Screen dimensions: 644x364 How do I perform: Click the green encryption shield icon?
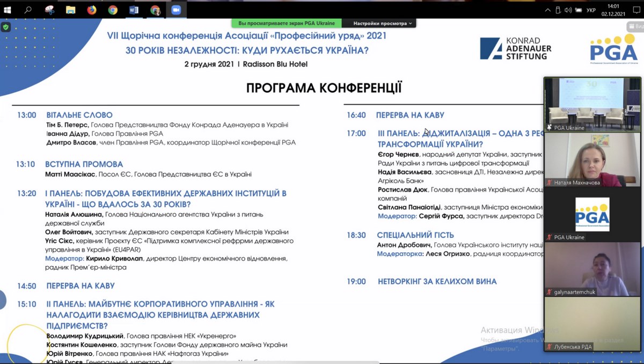(6, 27)
